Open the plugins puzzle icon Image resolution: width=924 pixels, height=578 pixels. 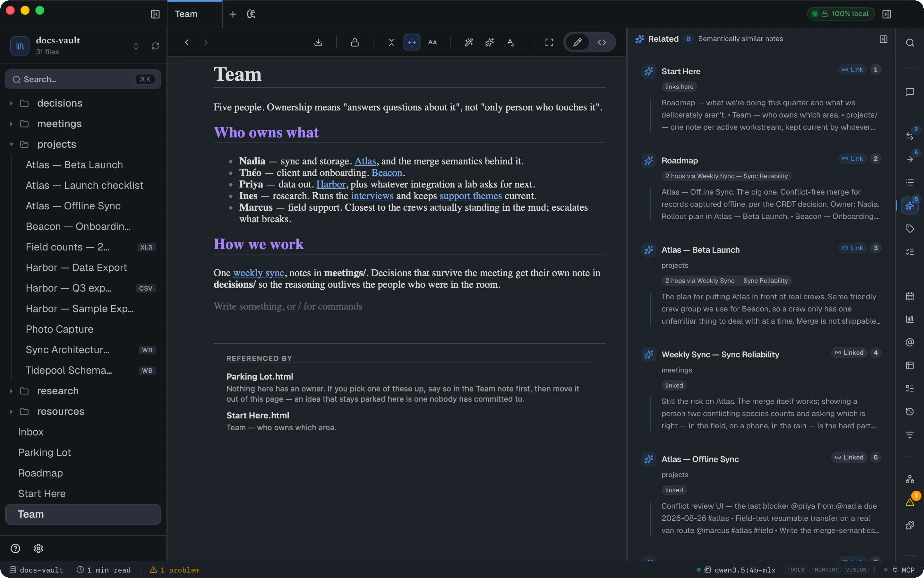pos(910,525)
